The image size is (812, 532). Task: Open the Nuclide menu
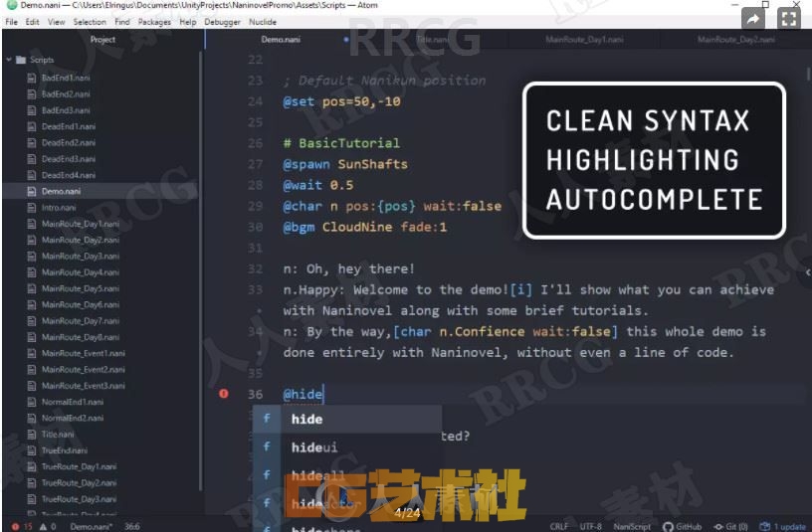[x=263, y=22]
